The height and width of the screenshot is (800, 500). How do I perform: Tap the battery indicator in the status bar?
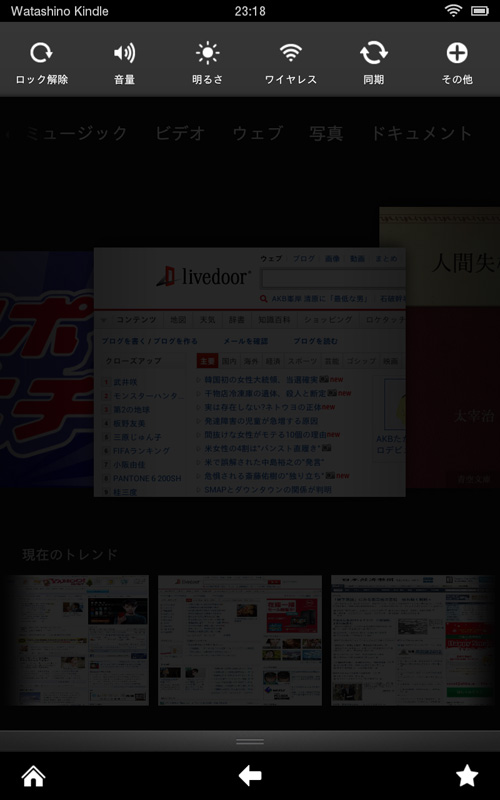(480, 11)
